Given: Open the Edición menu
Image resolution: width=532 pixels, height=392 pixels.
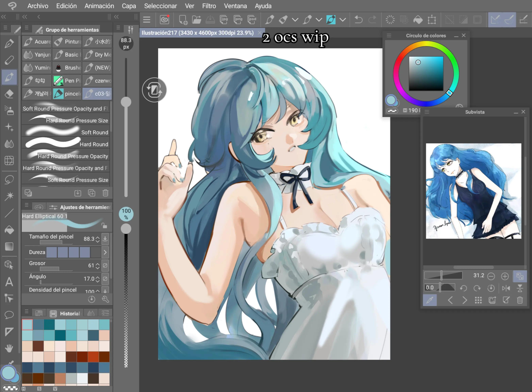Looking at the screenshot, I should [x=66, y=6].
